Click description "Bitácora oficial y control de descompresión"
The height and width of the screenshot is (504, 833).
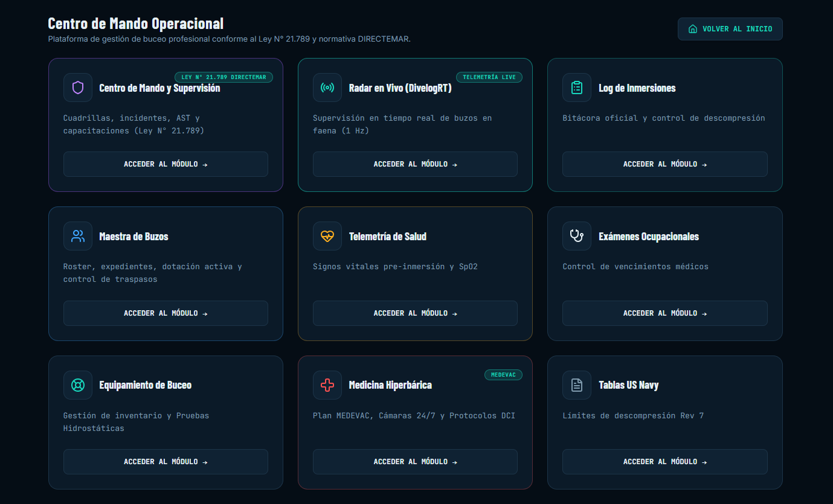pos(664,118)
